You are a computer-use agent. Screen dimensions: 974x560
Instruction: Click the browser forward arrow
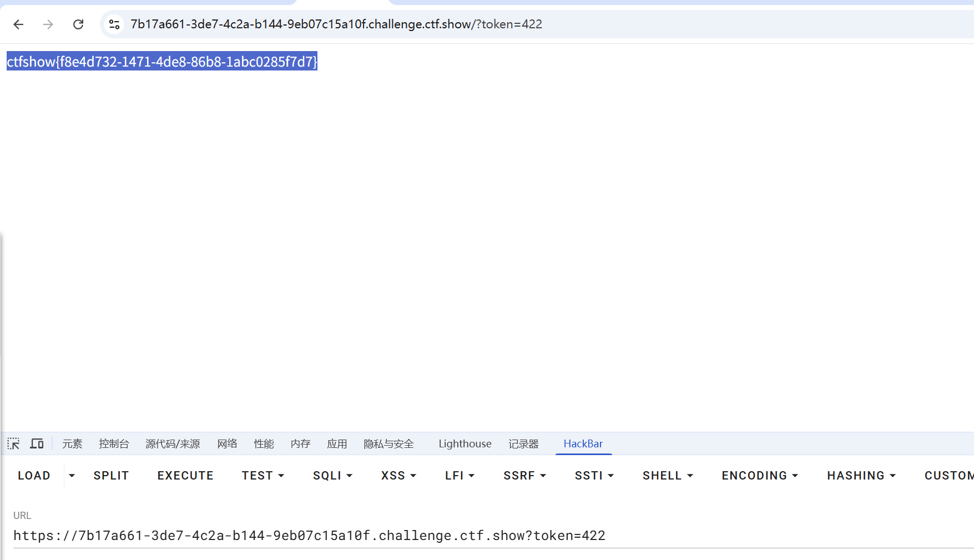coord(48,24)
